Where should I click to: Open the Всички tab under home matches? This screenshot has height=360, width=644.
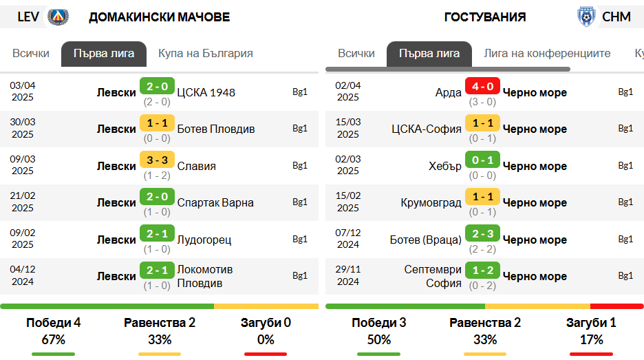pos(31,54)
